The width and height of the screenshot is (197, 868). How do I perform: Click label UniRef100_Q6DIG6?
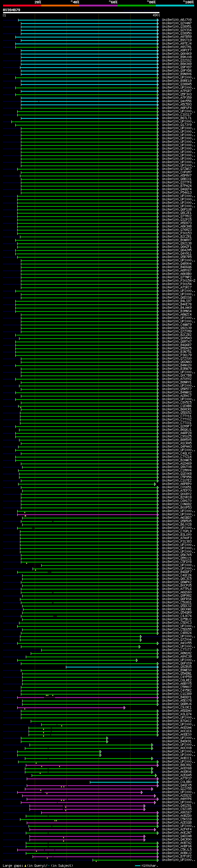click(177, 297)
